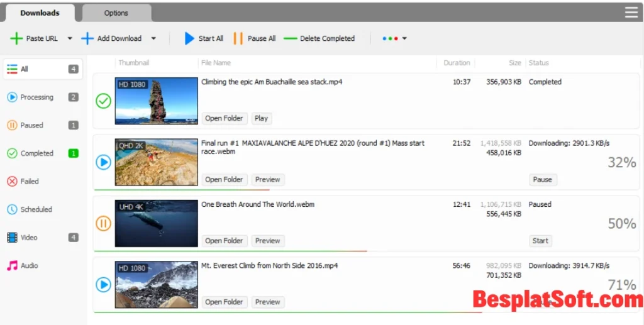The height and width of the screenshot is (325, 644).
Task: Click the QHD 2K MAXIAVALANCHE thumbnail
Action: [x=157, y=162]
